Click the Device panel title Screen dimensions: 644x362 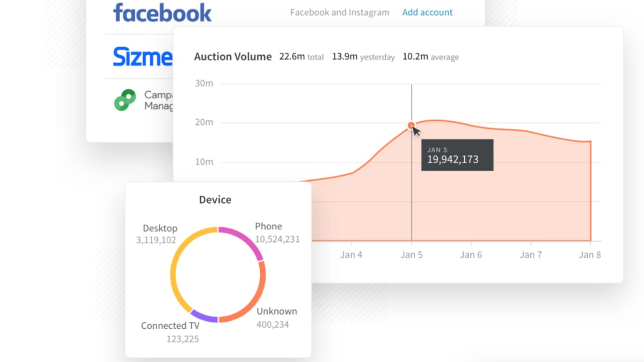(215, 199)
